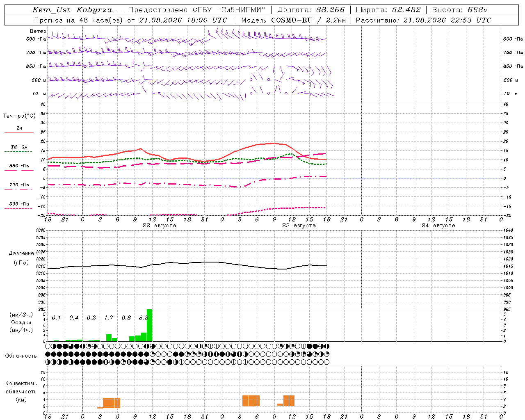Select the 24 августа date label
Screen dimensions: 525x420
[x=438, y=226]
